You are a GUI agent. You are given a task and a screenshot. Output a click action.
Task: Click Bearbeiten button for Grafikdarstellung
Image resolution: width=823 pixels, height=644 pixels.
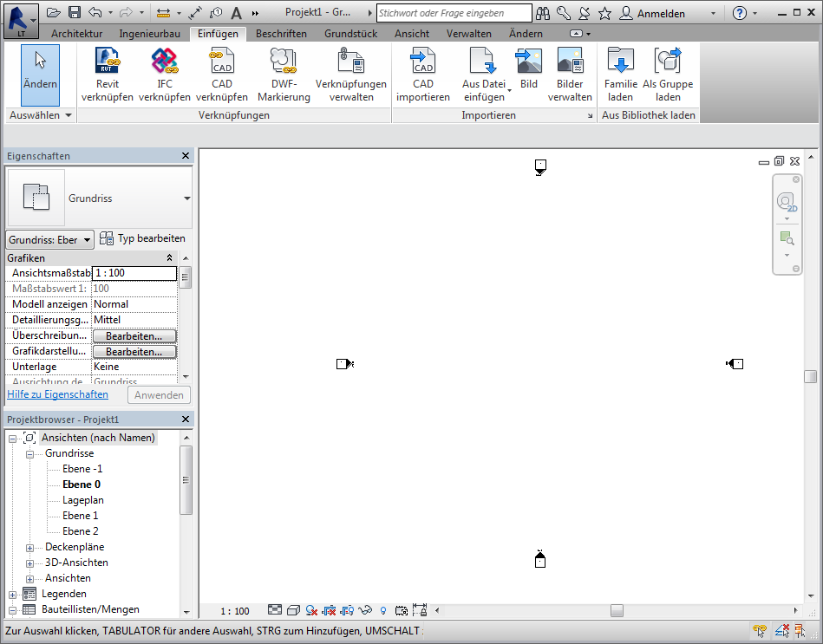134,351
